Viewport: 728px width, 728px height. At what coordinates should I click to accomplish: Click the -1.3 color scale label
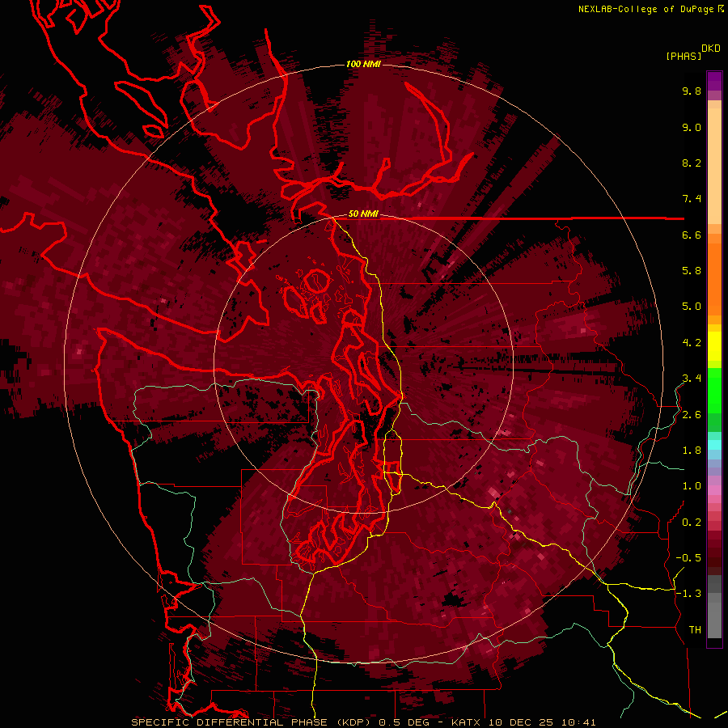click(688, 594)
